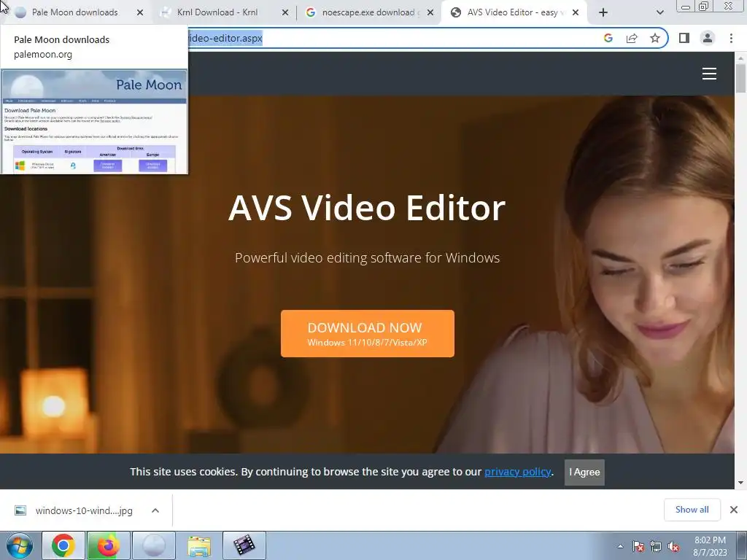
Task: Close the downloads bar
Action: [734, 510]
